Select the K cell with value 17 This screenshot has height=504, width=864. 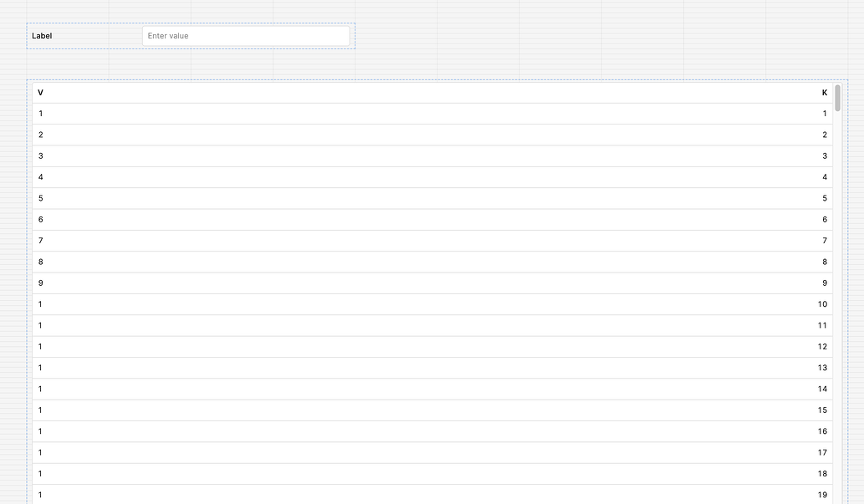click(x=823, y=453)
